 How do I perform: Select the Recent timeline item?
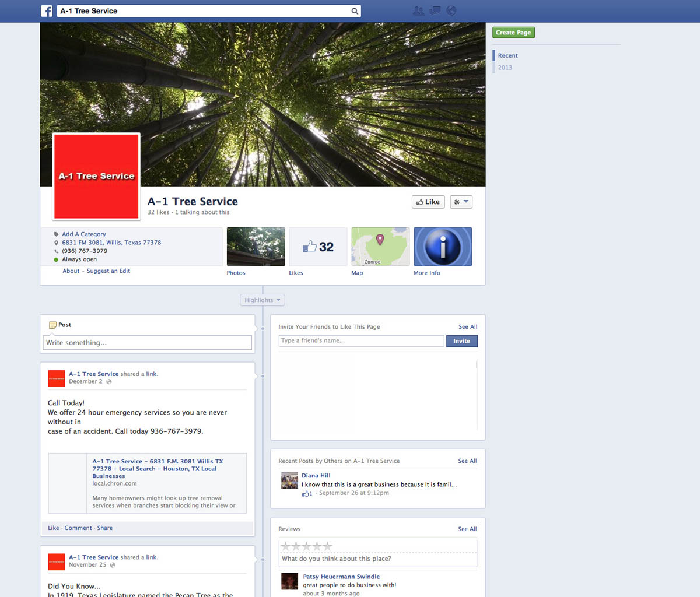[508, 56]
